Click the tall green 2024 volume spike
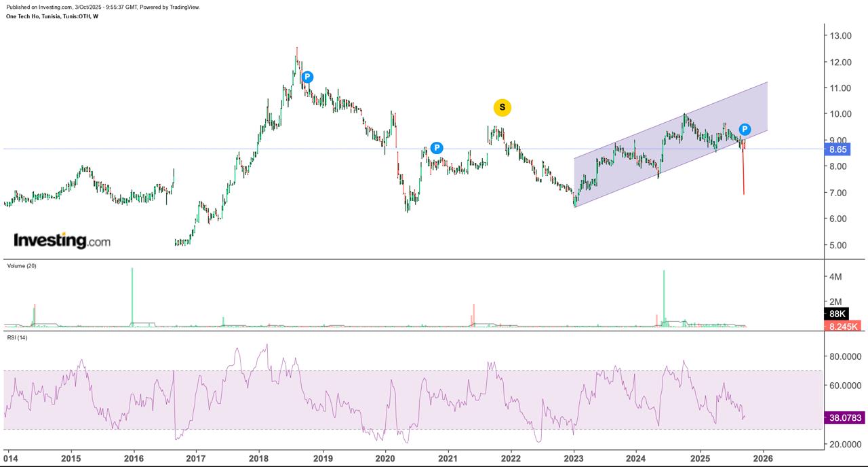 tap(664, 297)
